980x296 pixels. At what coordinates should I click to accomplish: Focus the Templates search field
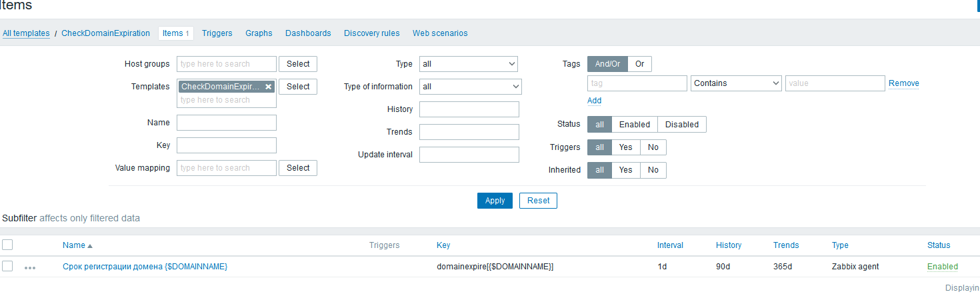click(x=227, y=100)
